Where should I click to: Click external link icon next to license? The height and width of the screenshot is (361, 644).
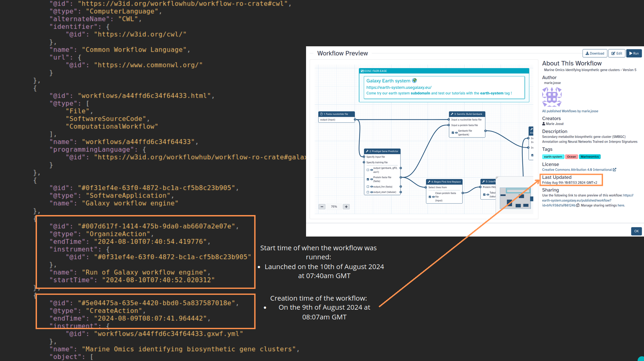[614, 170]
